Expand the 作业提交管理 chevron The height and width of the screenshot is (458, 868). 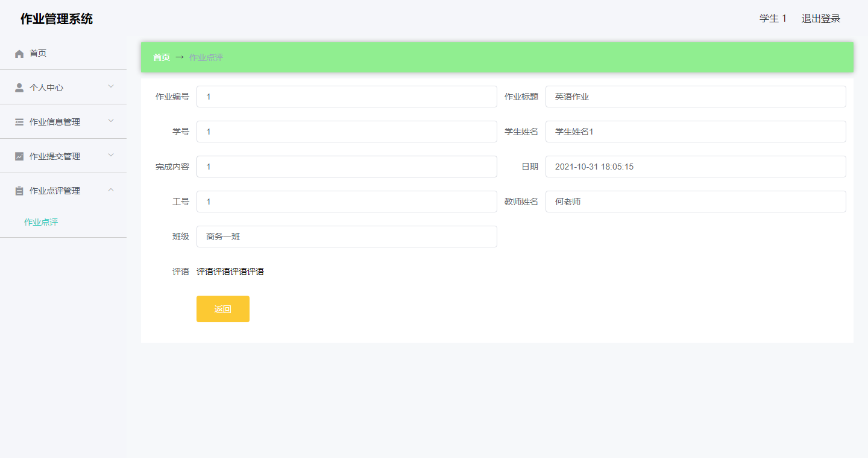pyautogui.click(x=111, y=155)
